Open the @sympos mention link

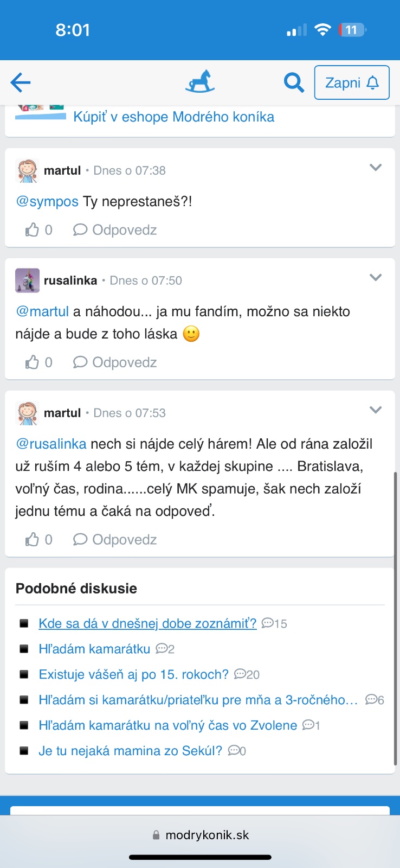[x=48, y=202]
